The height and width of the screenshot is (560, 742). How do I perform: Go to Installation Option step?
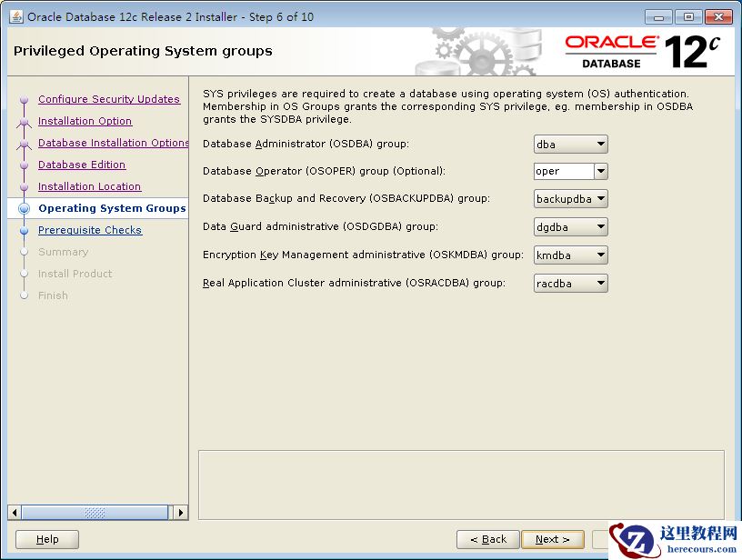[x=85, y=121]
